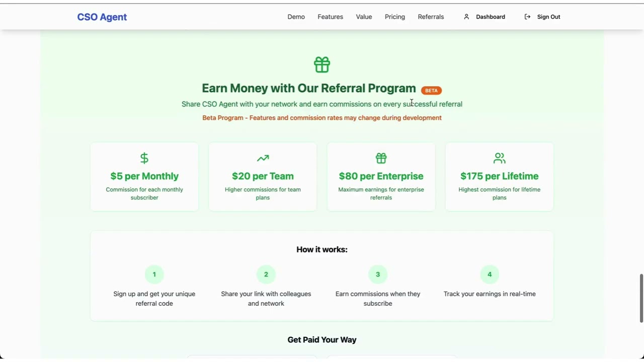Click the trending arrow icon on Team card
The image size is (644, 362).
(263, 158)
